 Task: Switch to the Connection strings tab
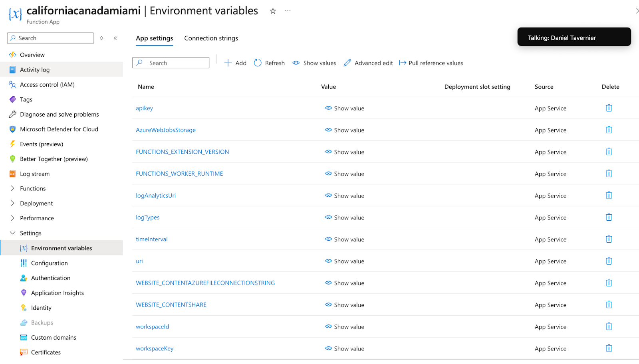[211, 38]
